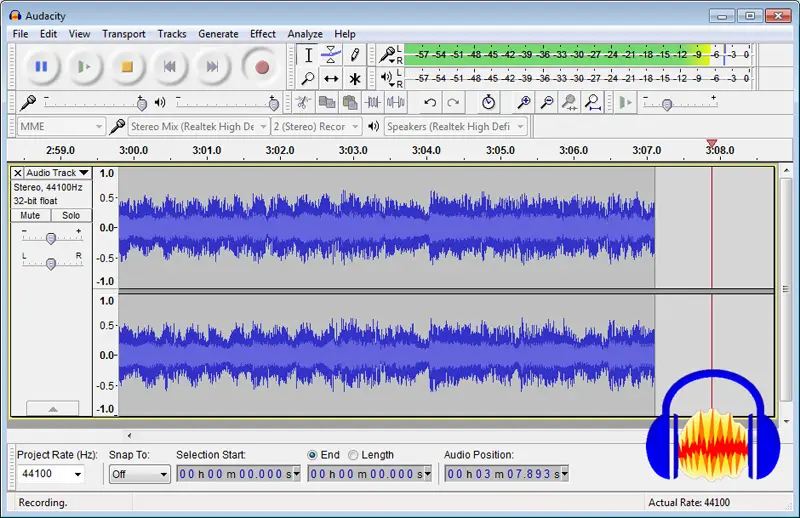Screen dimensions: 800x518
Task: Click the track gain slider
Action: (x=50, y=237)
